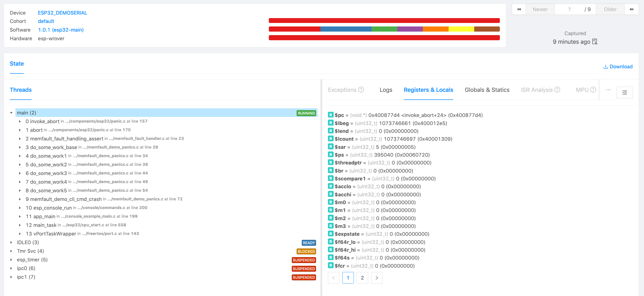The image size is (644, 296).
Task: Open the more tabs ellipsis menu
Action: [x=608, y=90]
